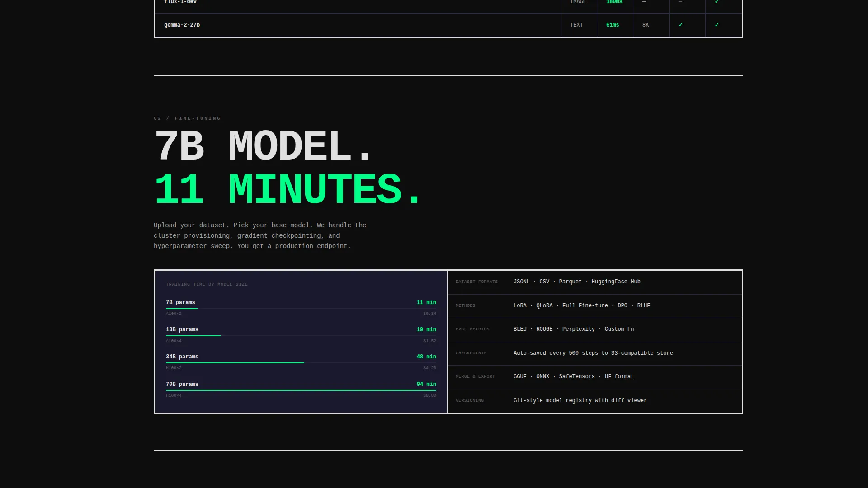Click the '19 min' training time
The height and width of the screenshot is (488, 868).
click(426, 329)
